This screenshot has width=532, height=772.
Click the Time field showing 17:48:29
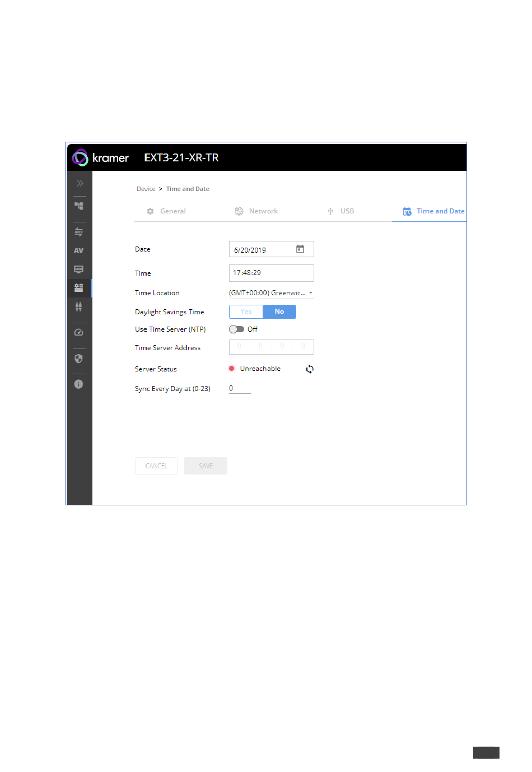pyautogui.click(x=272, y=273)
